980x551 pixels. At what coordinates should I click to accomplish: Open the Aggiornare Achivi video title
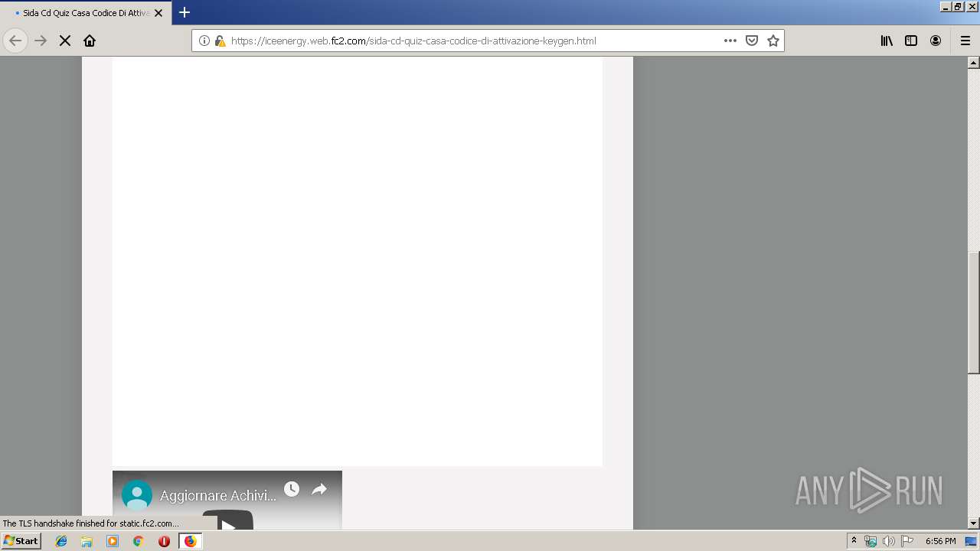point(218,496)
